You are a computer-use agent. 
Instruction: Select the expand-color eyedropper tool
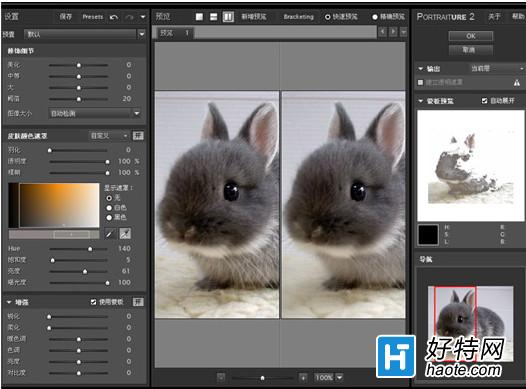(x=125, y=234)
